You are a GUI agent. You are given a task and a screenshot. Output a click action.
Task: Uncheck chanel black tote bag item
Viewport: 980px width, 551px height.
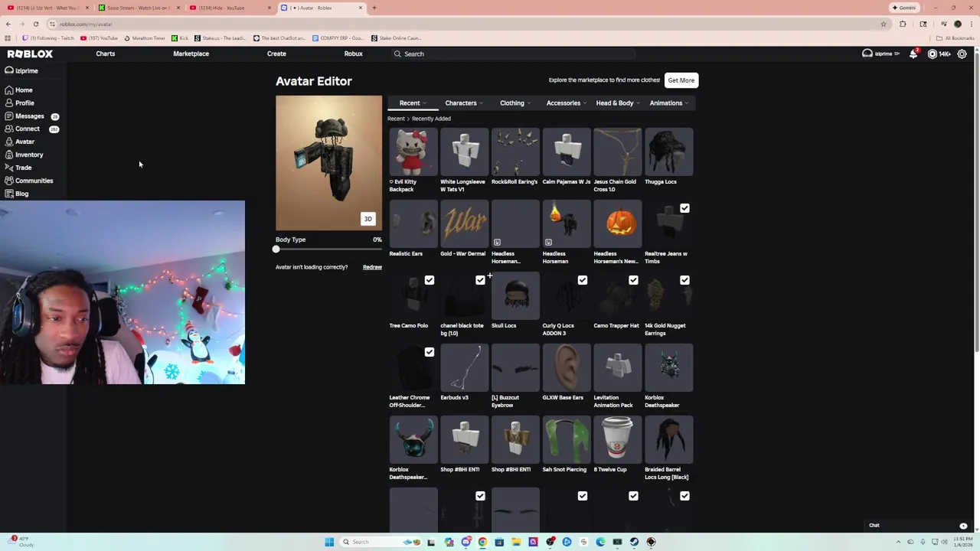[x=480, y=280]
